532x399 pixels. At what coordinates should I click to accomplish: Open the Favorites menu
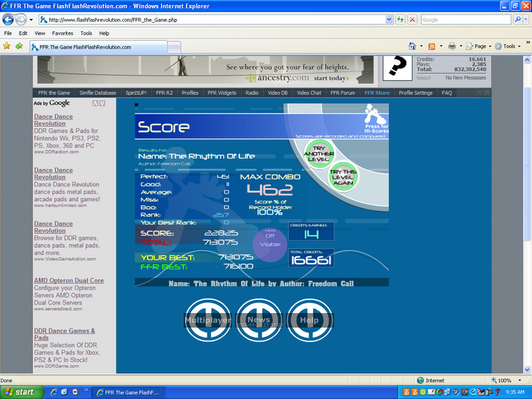(63, 33)
